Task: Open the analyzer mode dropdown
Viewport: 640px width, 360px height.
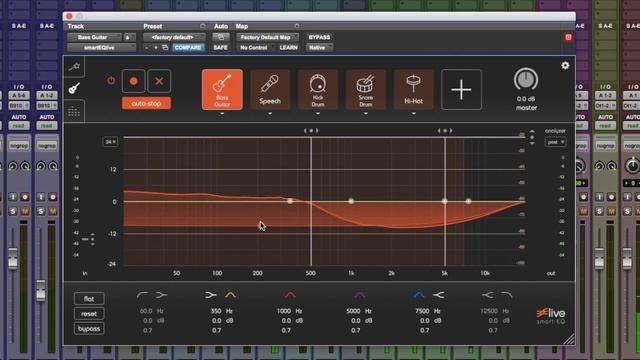Action: (555, 142)
